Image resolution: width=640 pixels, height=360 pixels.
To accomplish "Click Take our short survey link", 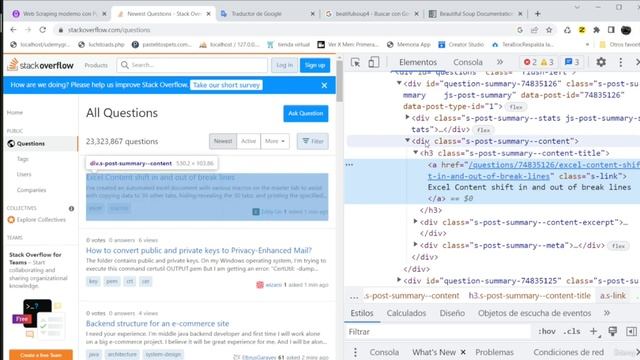I will tap(227, 85).
